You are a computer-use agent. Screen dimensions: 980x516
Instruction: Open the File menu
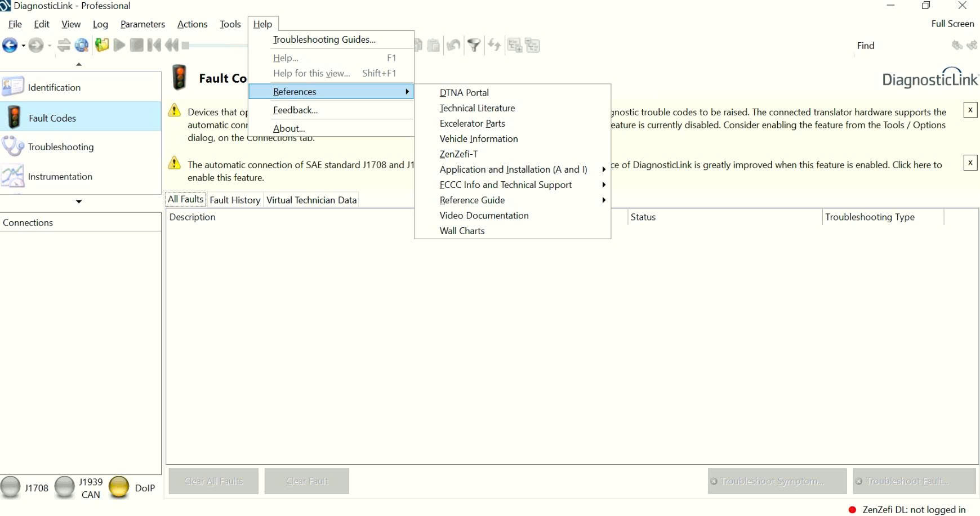point(15,24)
